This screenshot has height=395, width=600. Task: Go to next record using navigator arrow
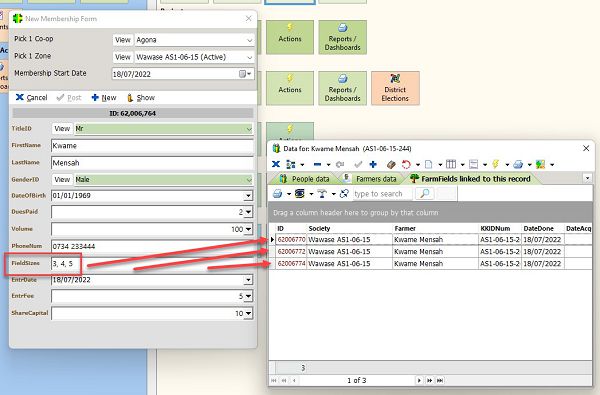pos(419,380)
